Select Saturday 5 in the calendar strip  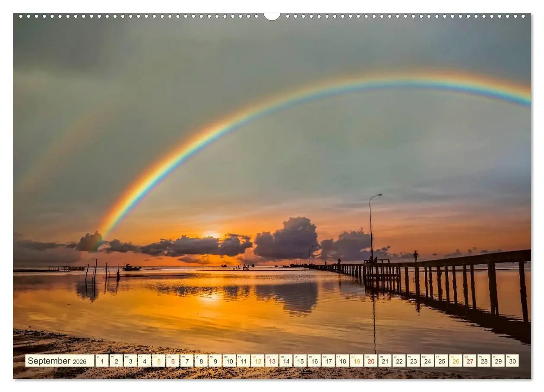pos(158,361)
